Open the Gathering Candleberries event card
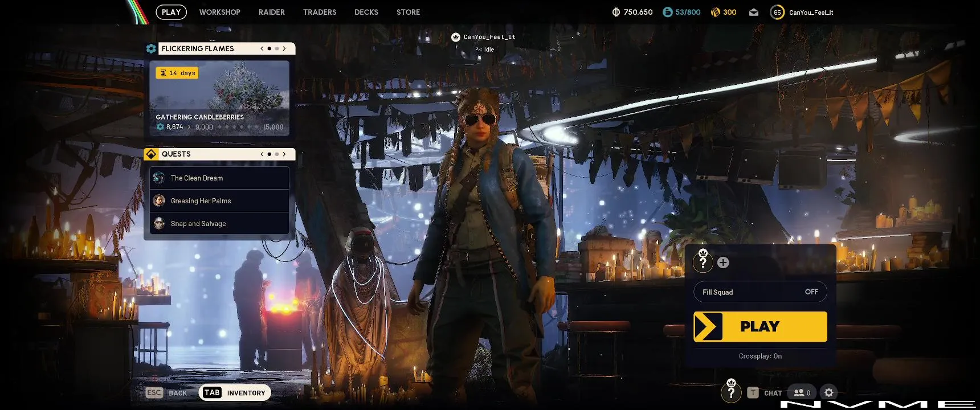This screenshot has height=410, width=980. tap(219, 98)
